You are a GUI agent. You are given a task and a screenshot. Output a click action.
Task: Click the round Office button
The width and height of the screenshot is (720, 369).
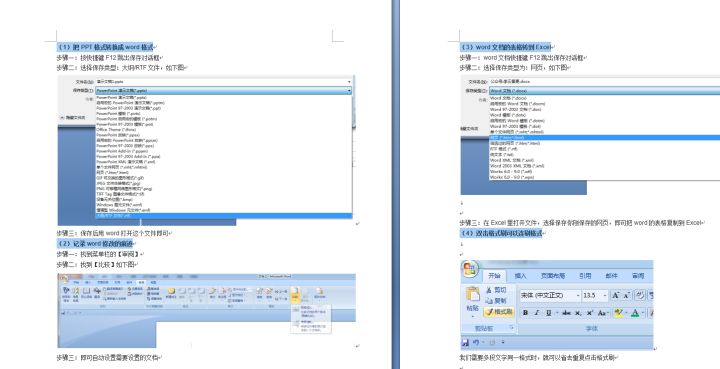[x=470, y=269]
